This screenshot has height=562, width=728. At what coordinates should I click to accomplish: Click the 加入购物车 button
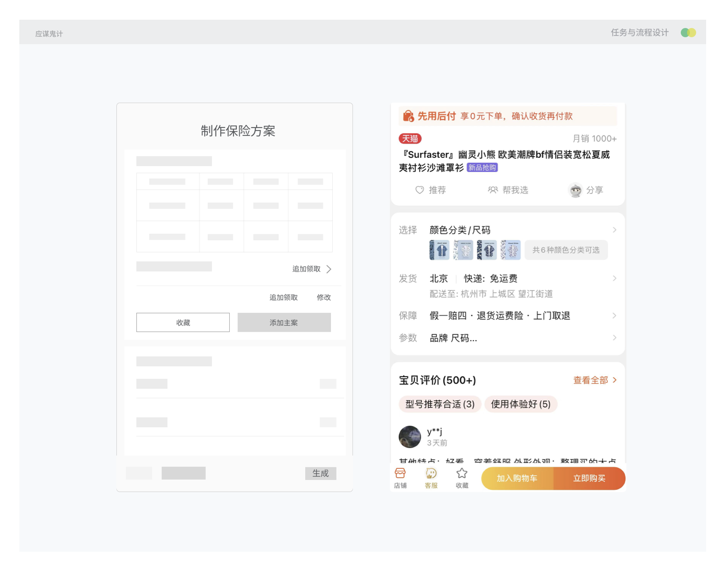tap(517, 478)
